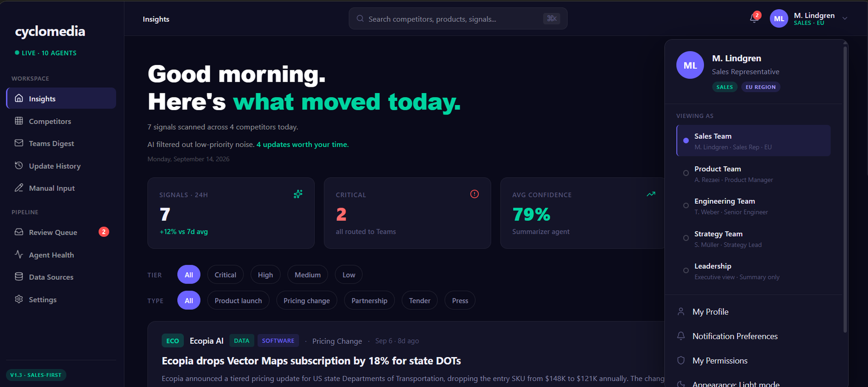Open the notifications bell icon
The width and height of the screenshot is (868, 387).
(754, 18)
